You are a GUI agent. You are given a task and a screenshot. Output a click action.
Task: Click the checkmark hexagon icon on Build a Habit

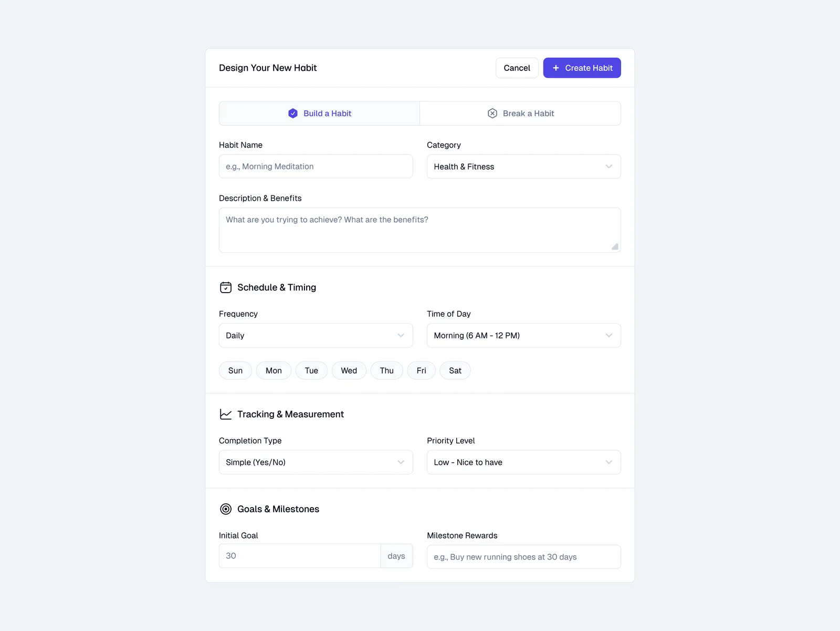tap(293, 113)
